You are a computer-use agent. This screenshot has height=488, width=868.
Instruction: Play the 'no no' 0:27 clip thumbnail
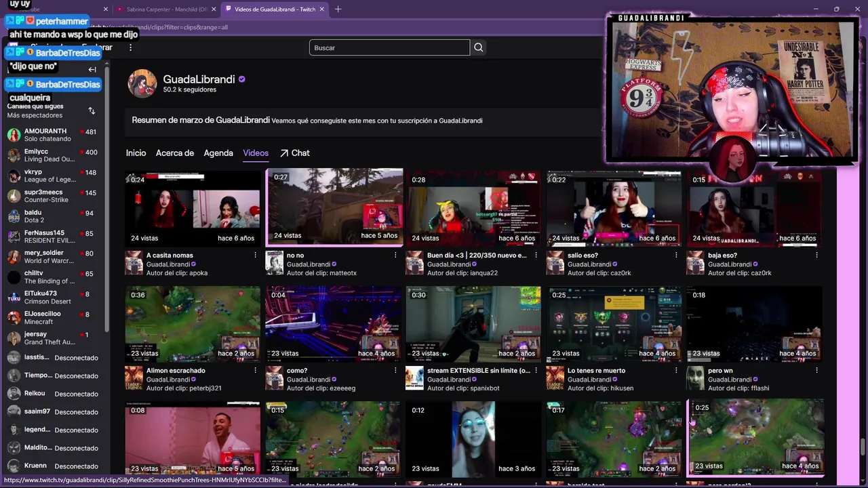point(334,207)
